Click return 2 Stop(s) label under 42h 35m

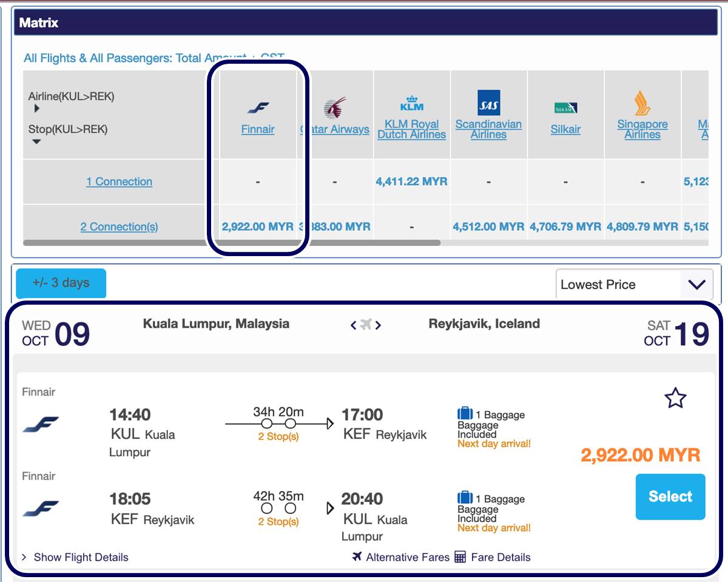point(278,521)
